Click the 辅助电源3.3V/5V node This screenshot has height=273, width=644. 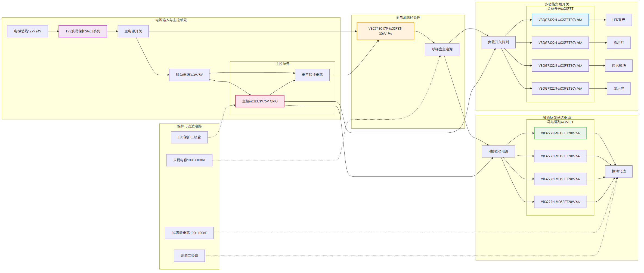(189, 75)
